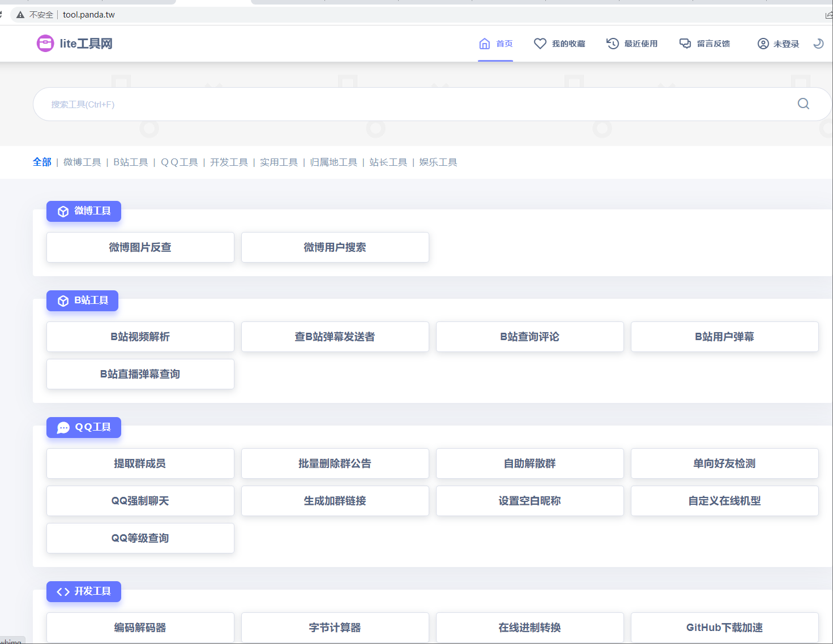
Task: Click the QQ工具 section header label
Action: (x=84, y=427)
